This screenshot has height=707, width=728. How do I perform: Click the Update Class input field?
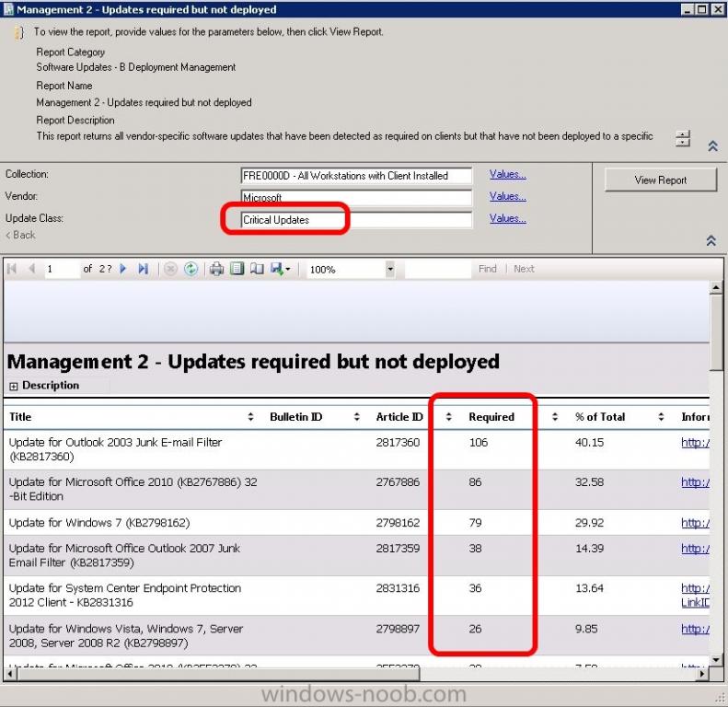pos(356,220)
